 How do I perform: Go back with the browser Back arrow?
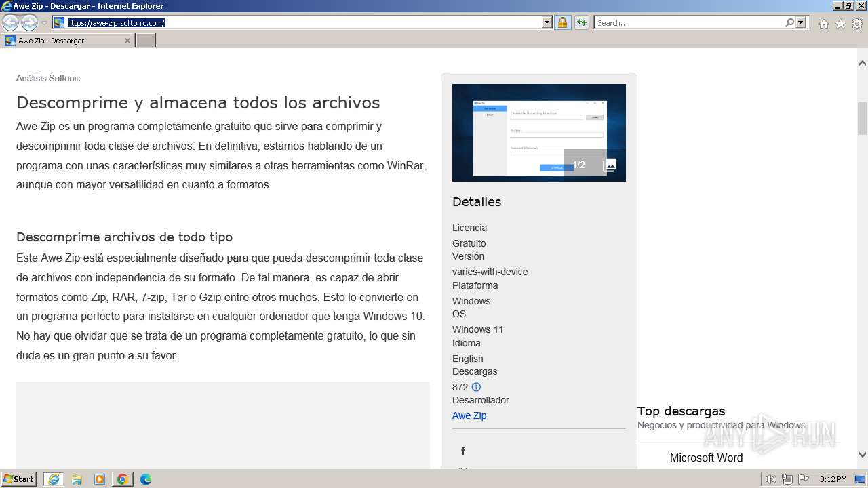click(10, 22)
